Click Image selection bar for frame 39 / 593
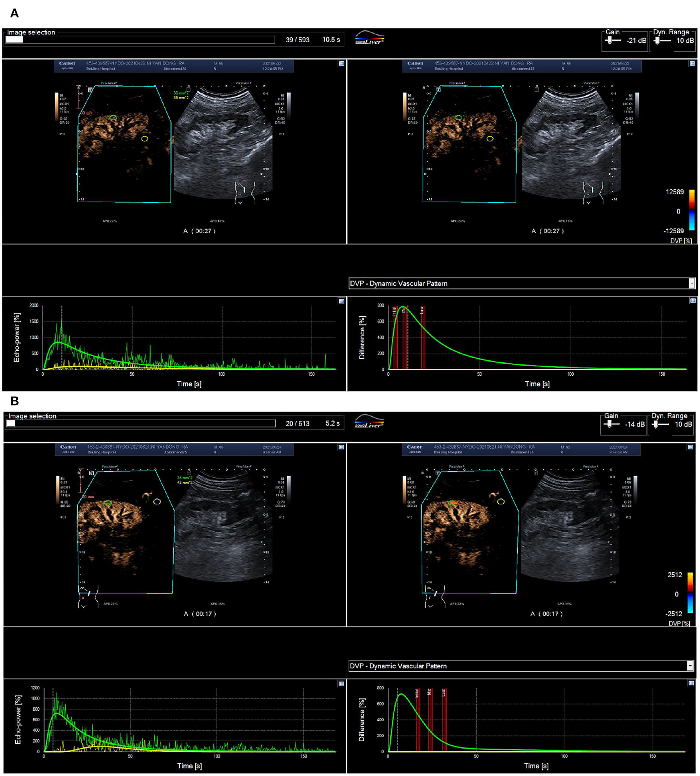This screenshot has width=700, height=776. 140,40
